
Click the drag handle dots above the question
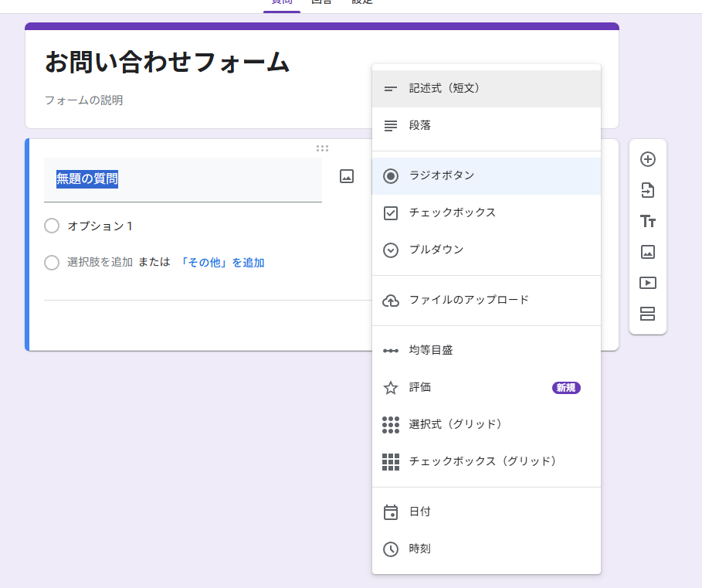pyautogui.click(x=322, y=148)
